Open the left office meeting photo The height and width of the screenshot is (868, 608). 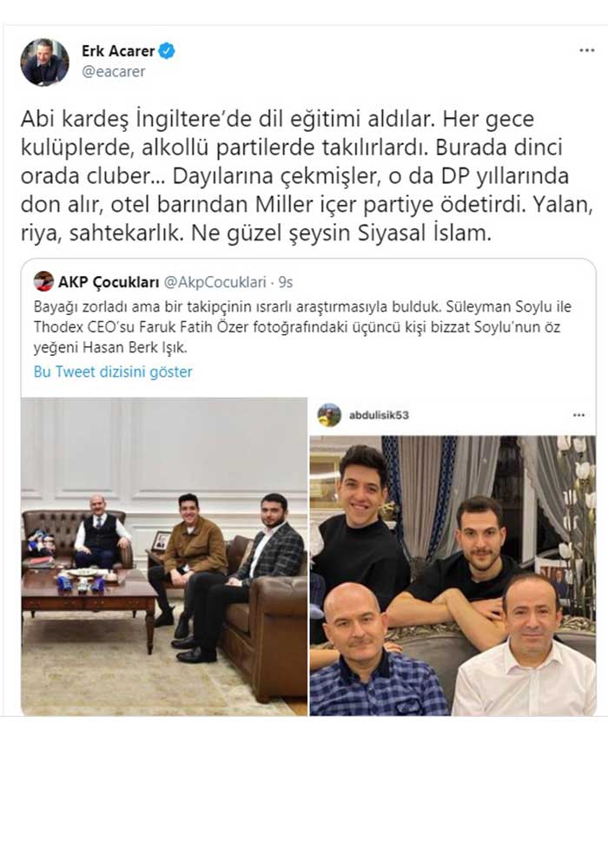164,556
